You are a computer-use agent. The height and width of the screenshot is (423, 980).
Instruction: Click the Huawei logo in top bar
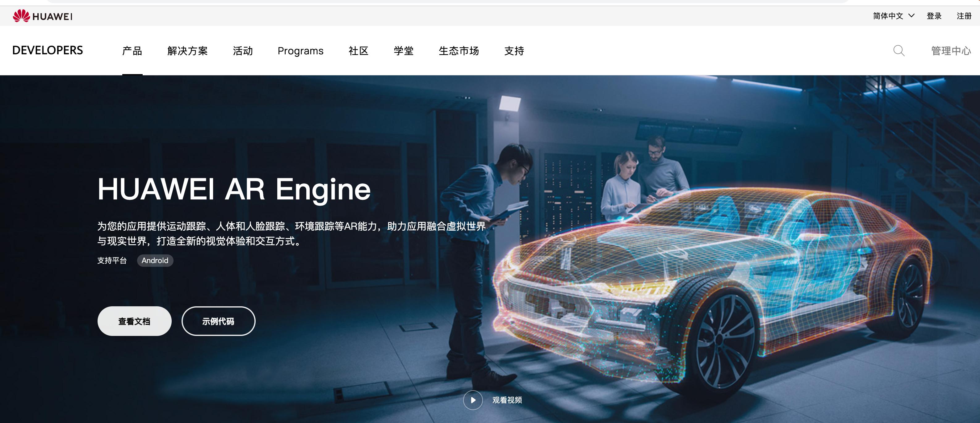click(x=43, y=16)
